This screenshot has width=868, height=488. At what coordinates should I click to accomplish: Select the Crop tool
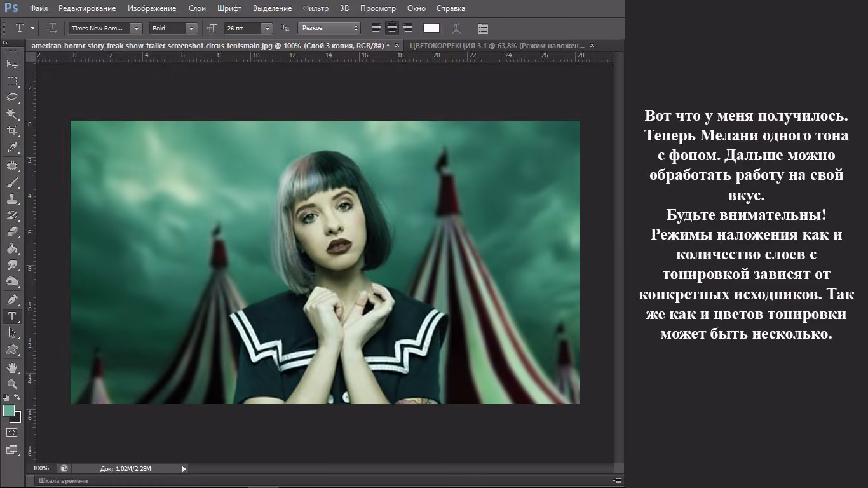coord(11,131)
